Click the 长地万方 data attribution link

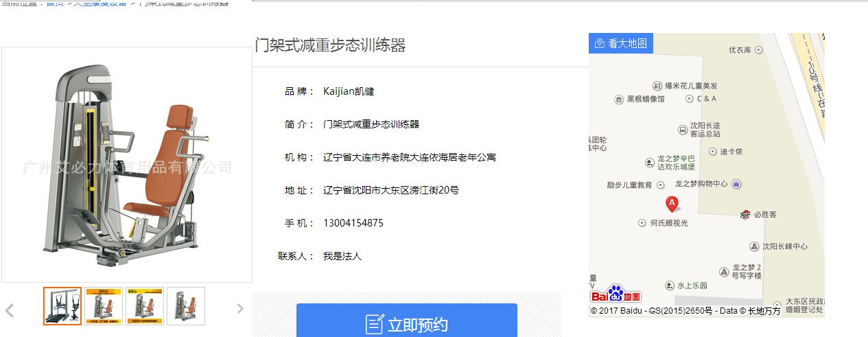tap(764, 311)
